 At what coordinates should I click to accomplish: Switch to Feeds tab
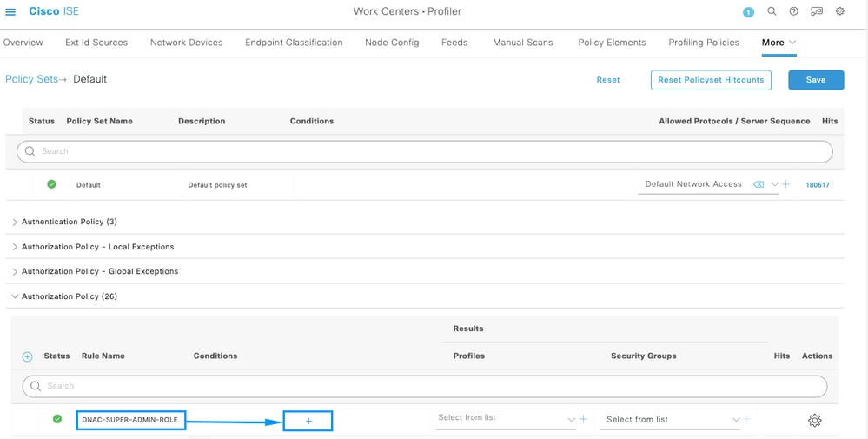454,42
